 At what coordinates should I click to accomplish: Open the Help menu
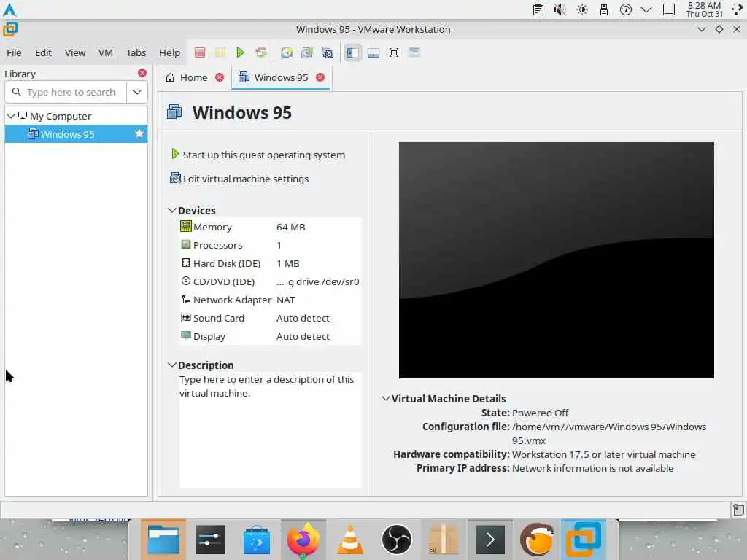click(x=169, y=52)
